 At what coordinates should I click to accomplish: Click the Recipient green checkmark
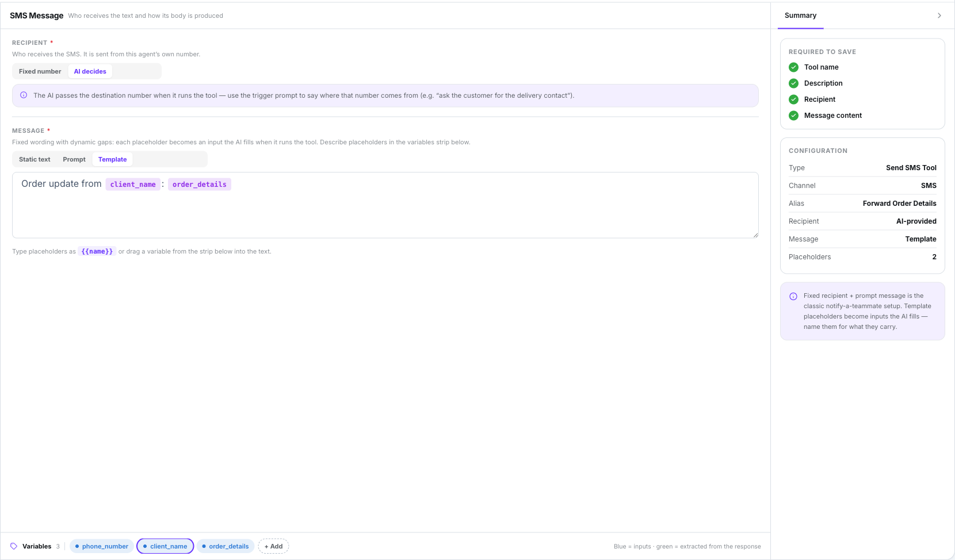click(x=793, y=99)
